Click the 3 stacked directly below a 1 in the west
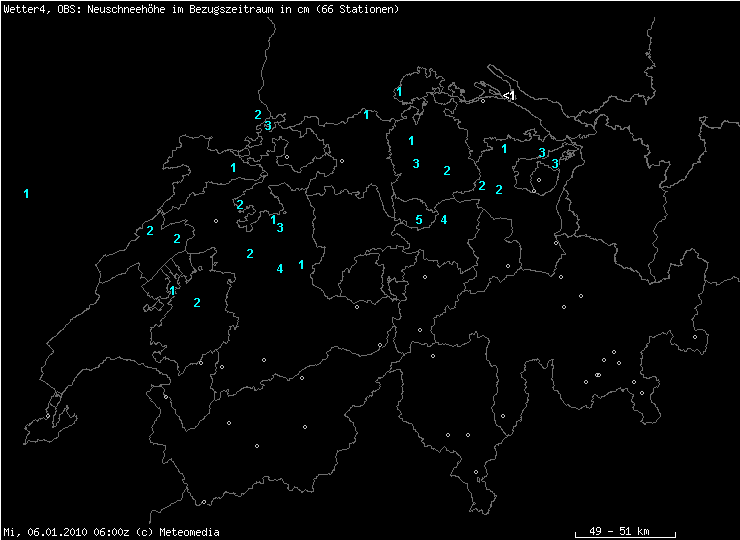The image size is (740, 540). (x=280, y=228)
